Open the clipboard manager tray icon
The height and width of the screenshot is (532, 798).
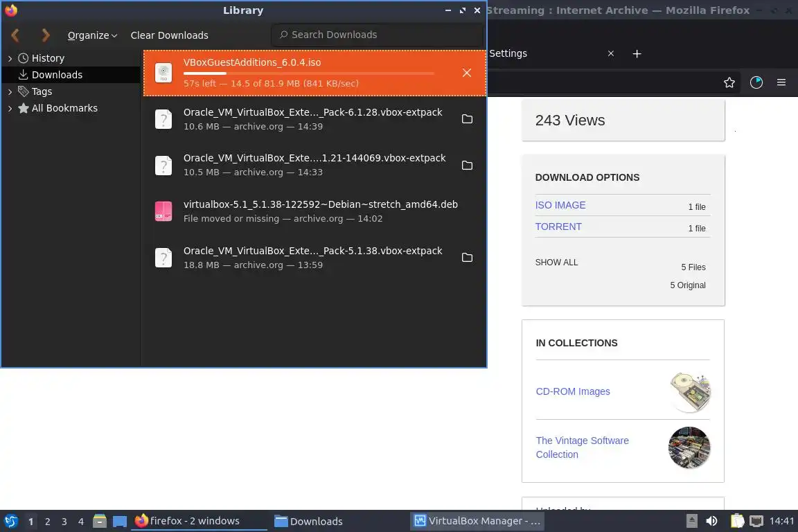(x=737, y=521)
